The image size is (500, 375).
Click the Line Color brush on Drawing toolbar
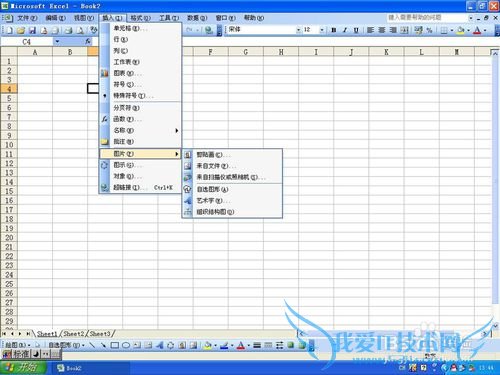(224, 345)
